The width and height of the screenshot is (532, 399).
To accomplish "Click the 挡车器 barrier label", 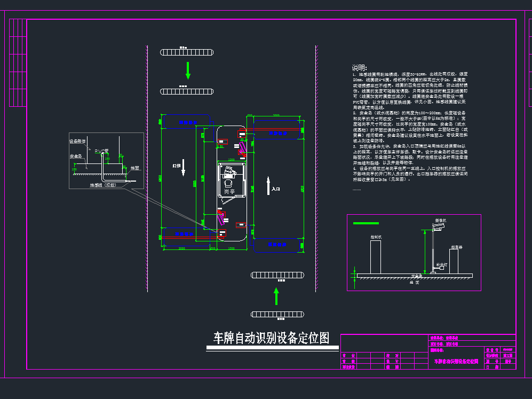I will pyautogui.click(x=456, y=247).
